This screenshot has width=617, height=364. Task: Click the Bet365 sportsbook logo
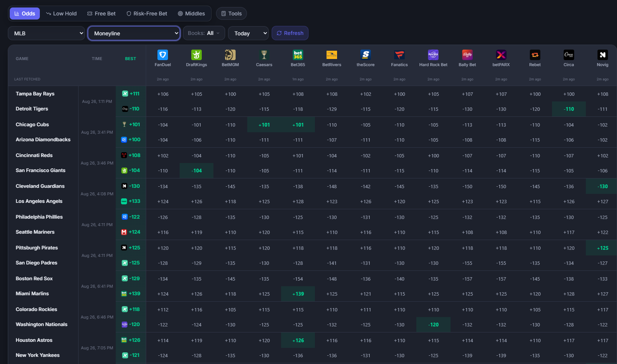(x=298, y=55)
